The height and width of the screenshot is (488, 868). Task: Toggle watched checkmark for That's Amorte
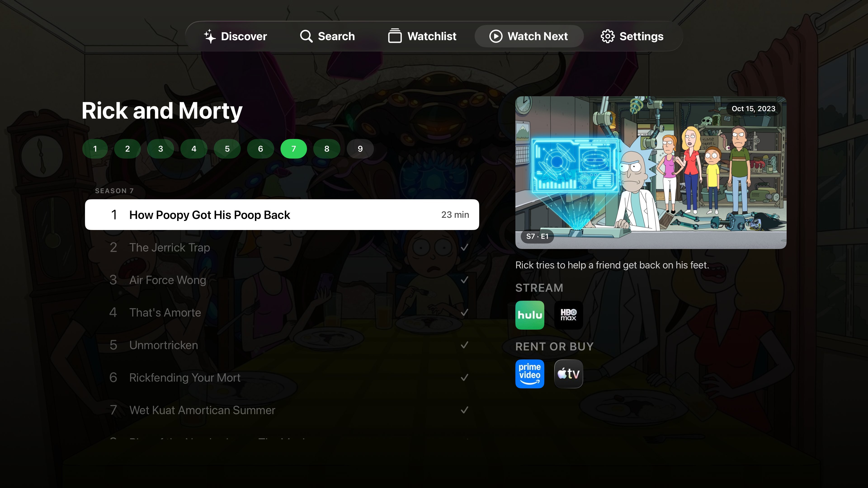click(465, 312)
